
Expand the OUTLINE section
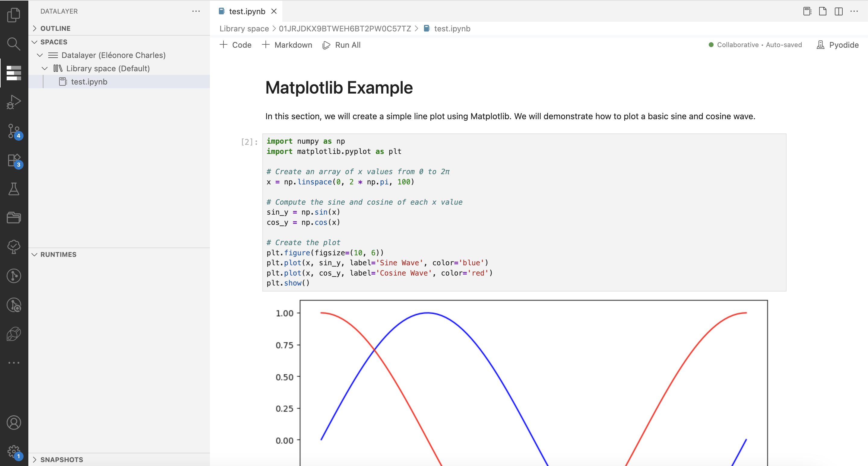pos(55,28)
